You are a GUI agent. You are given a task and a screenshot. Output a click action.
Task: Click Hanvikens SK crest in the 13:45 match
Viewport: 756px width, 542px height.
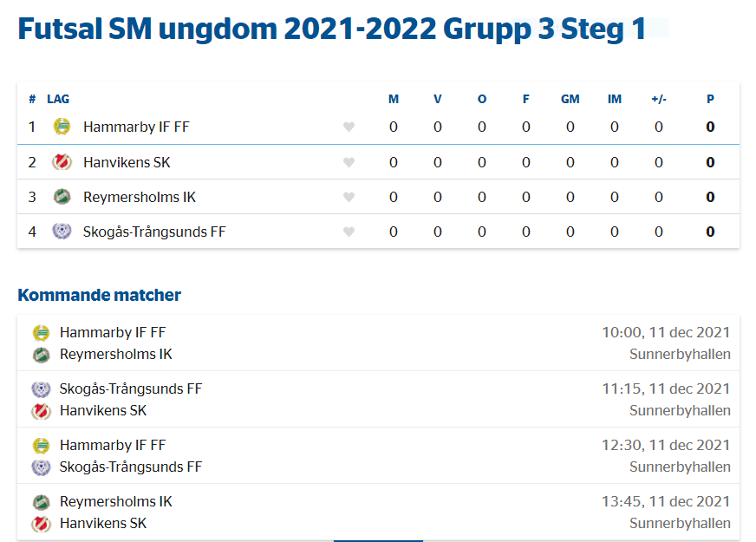tap(41, 524)
